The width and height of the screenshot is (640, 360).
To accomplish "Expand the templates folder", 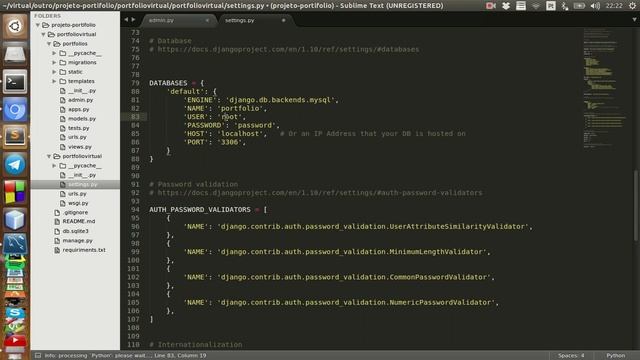I will point(54,81).
